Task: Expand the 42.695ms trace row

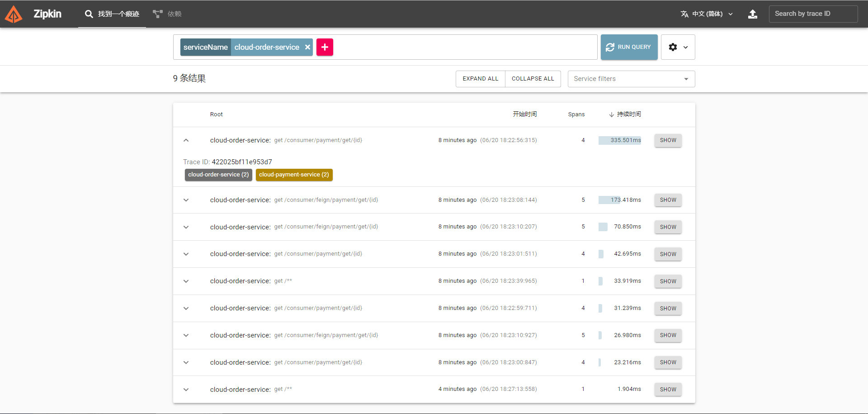Action: coord(186,254)
